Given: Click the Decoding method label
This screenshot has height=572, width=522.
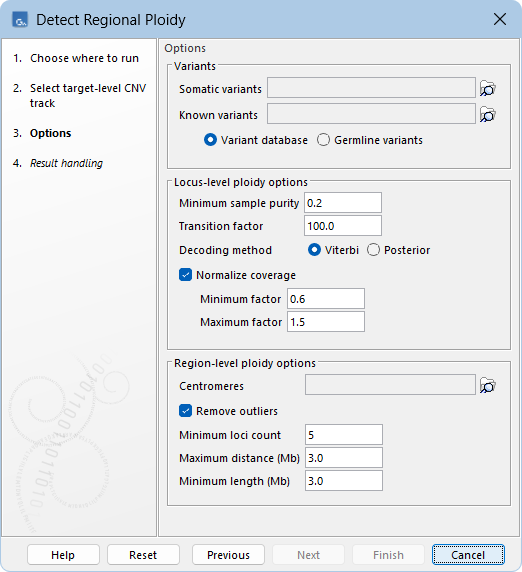Looking at the screenshot, I should click(x=225, y=250).
